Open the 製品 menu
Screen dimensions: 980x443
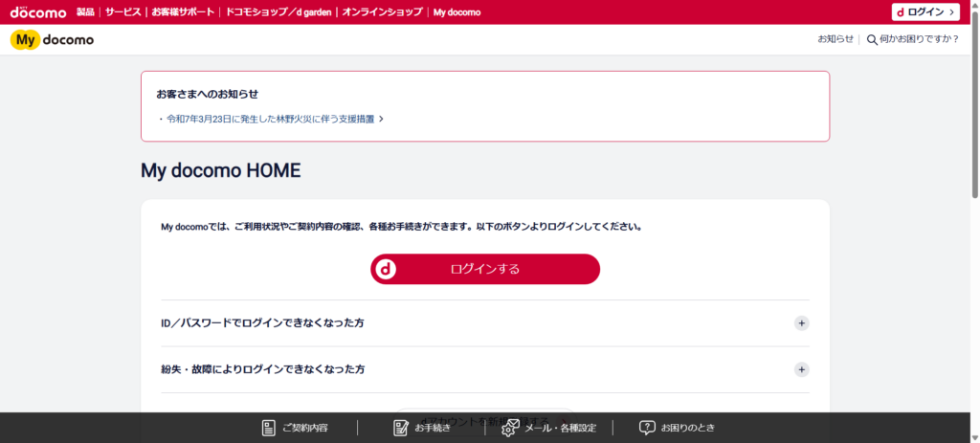click(85, 11)
